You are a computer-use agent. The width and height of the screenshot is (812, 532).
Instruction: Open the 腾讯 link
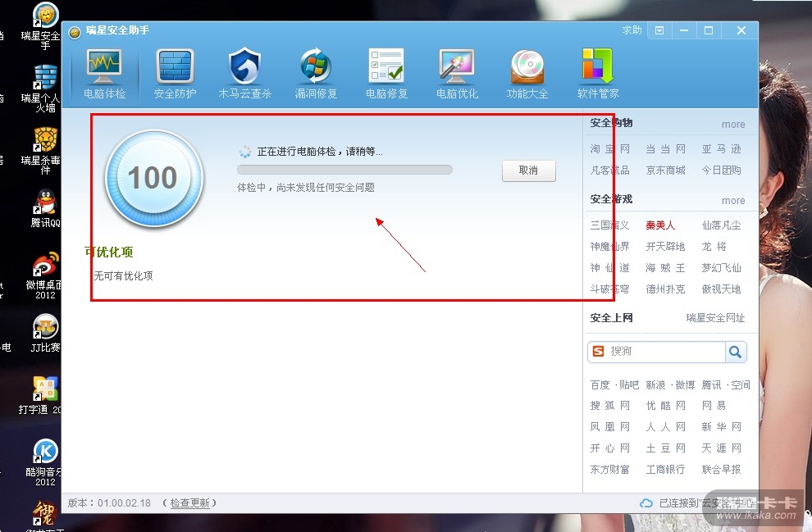point(712,384)
